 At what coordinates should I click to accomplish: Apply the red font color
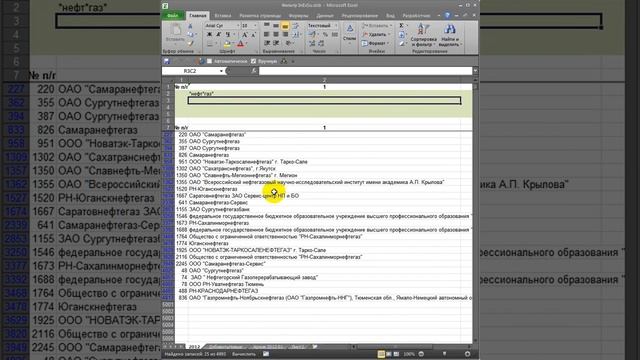click(241, 44)
